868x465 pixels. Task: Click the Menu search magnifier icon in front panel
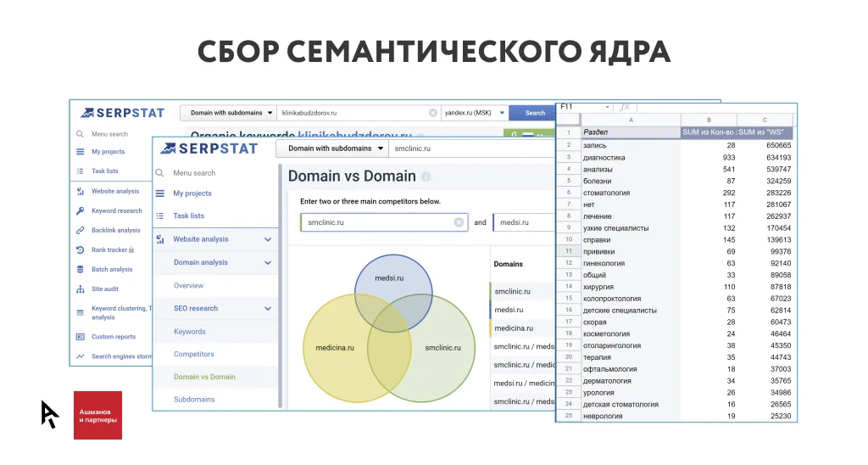(x=159, y=173)
